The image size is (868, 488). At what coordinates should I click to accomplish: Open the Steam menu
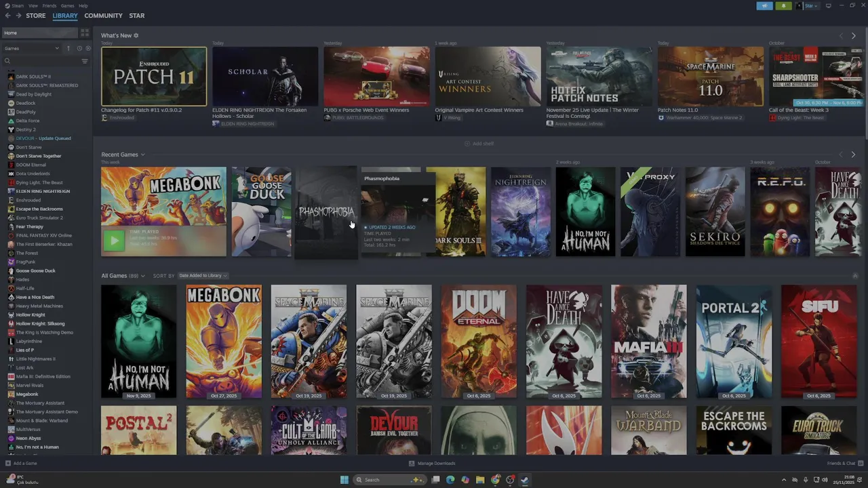click(18, 5)
